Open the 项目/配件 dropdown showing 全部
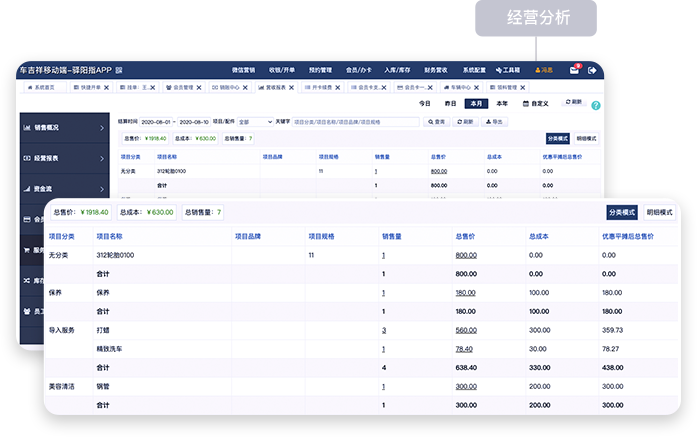697x437 pixels. (254, 121)
